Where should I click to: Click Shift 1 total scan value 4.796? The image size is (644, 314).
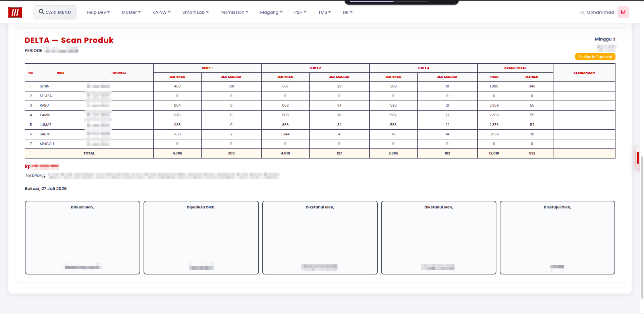177,153
